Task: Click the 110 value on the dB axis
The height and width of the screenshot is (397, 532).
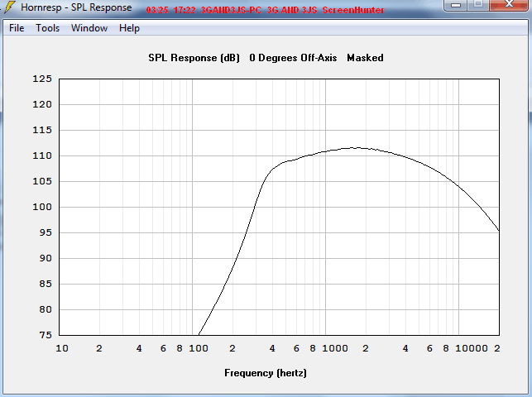Action: pos(42,155)
